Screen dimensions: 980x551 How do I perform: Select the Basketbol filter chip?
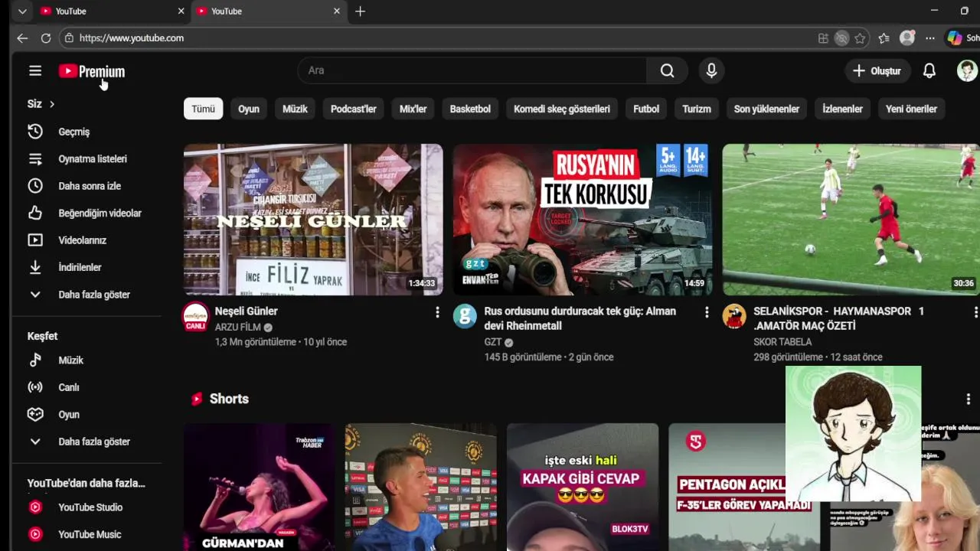pyautogui.click(x=470, y=109)
